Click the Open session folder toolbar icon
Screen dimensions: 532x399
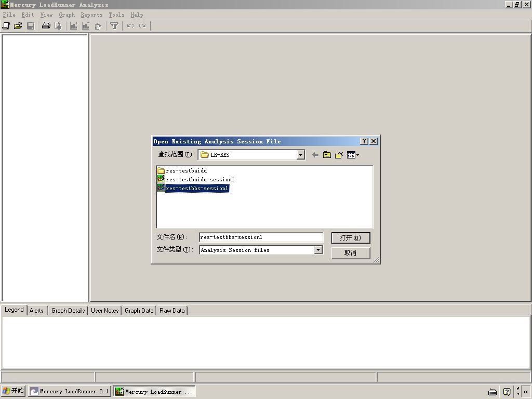coord(18,26)
